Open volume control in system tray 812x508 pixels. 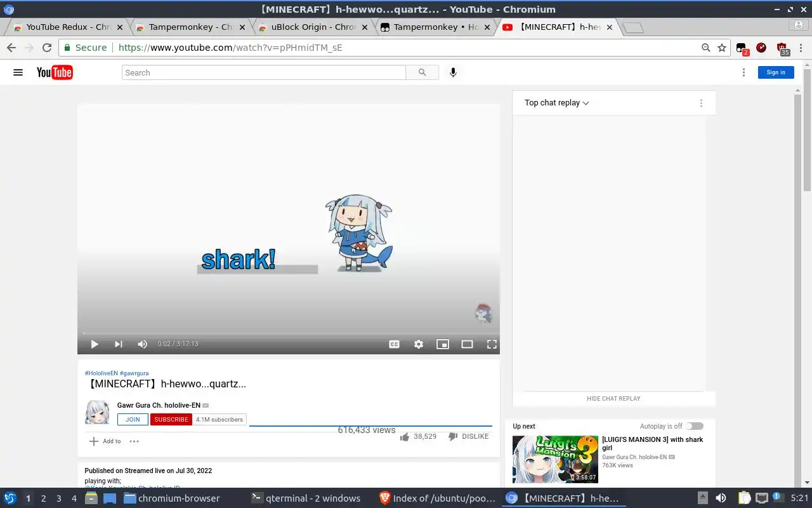(x=721, y=498)
